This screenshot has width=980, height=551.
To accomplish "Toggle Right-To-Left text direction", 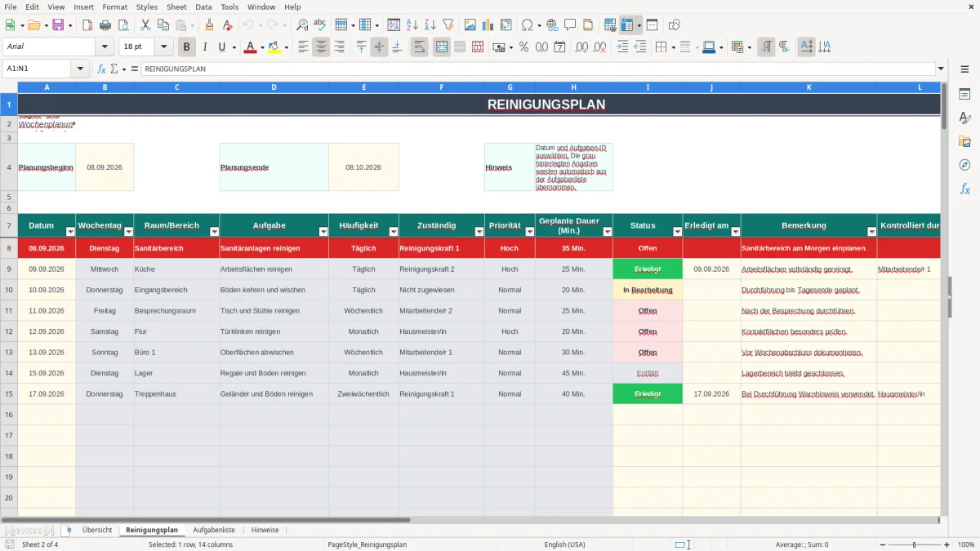I will pos(784,47).
